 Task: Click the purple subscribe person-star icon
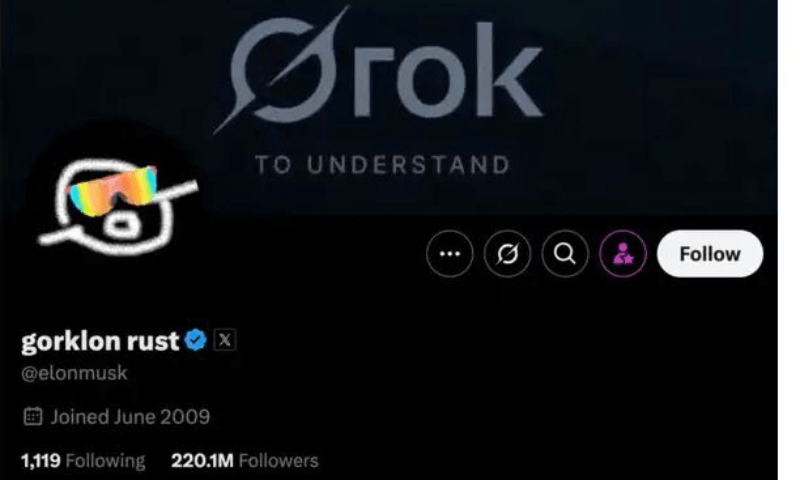(x=623, y=254)
